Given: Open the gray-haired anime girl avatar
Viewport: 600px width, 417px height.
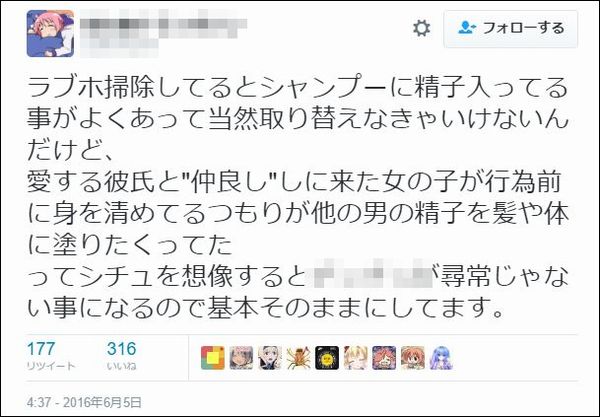Looking at the screenshot, I should click(x=241, y=358).
